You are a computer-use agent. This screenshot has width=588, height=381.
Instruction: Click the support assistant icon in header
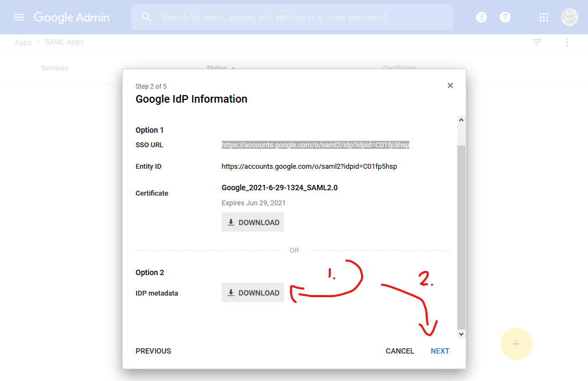(481, 17)
